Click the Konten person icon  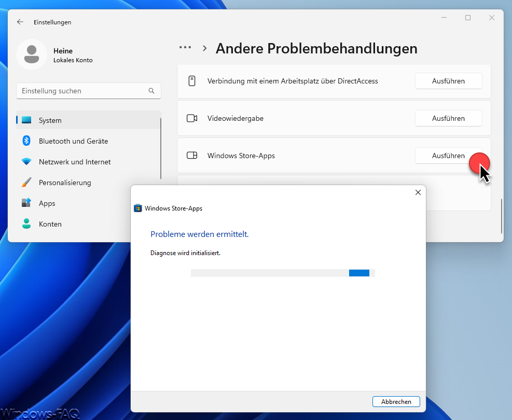26,223
